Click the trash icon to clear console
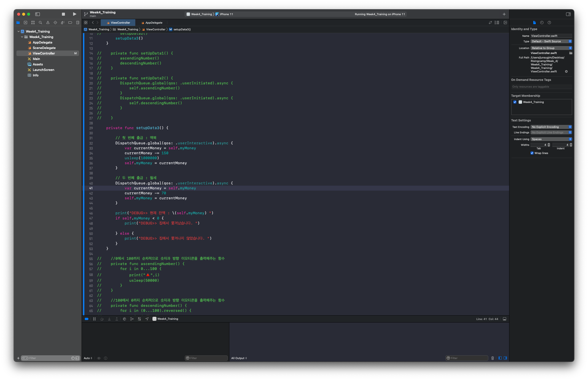 point(492,358)
